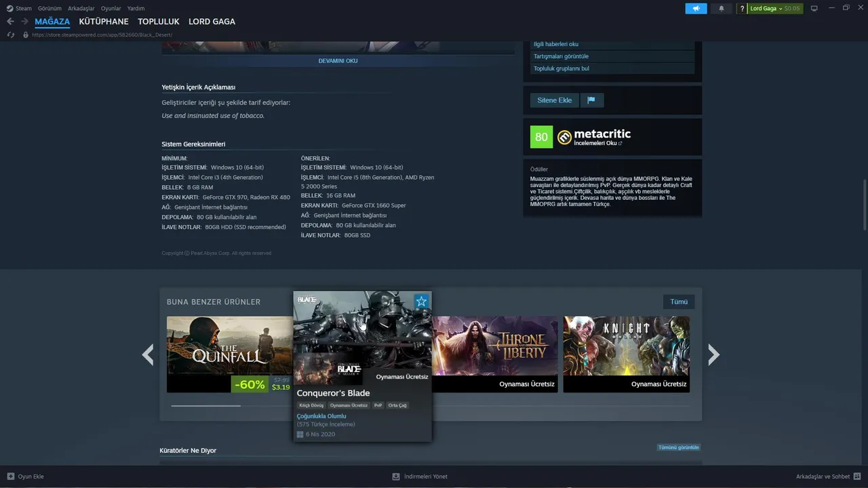Open the Oyunlar menu
The image size is (868, 488).
111,8
